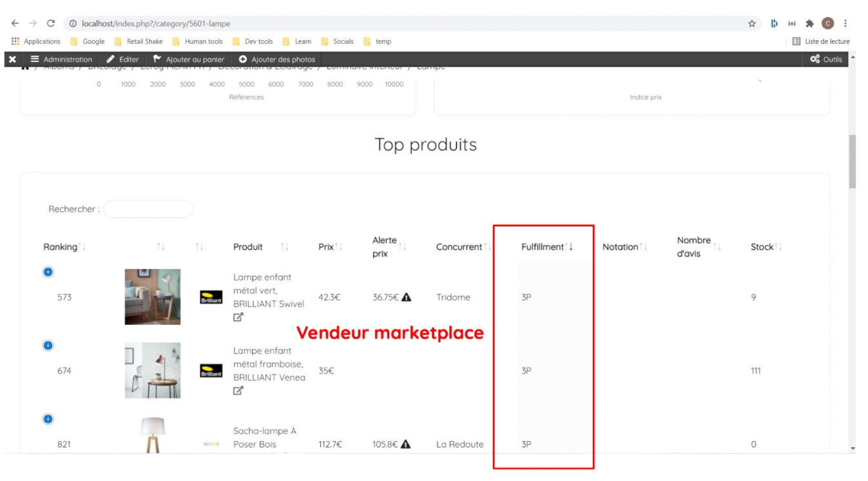Sort table by Prix column

point(331,247)
